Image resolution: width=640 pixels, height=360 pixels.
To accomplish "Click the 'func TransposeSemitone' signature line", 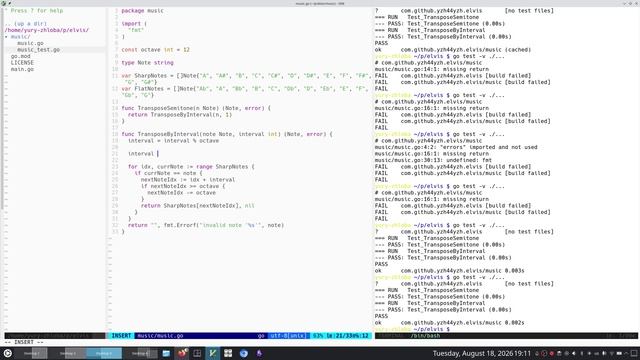I will tap(196, 108).
